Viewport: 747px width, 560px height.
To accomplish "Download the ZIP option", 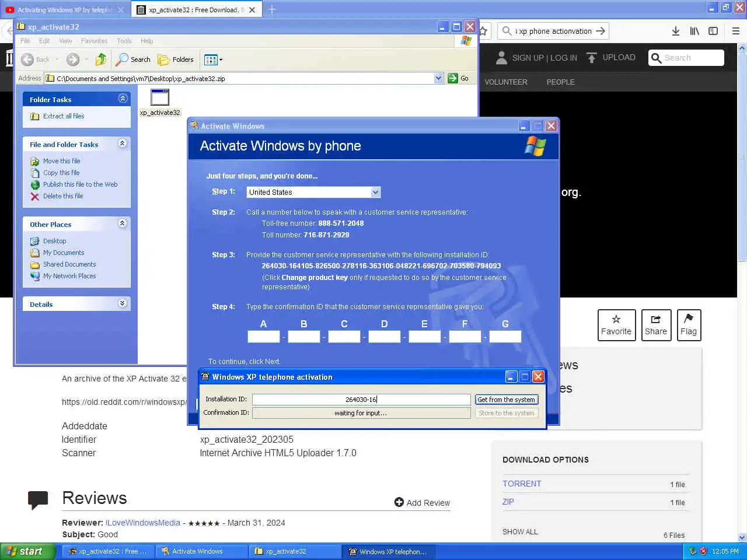I will click(508, 502).
